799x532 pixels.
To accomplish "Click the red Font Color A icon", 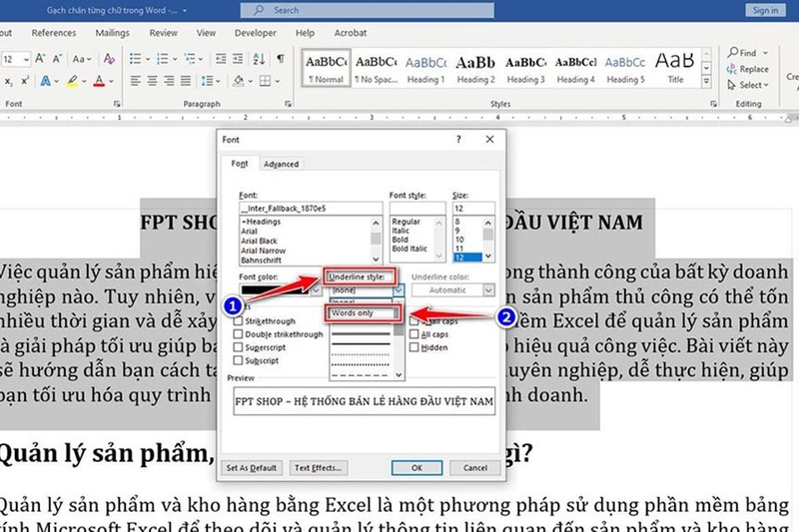I will tap(99, 81).
